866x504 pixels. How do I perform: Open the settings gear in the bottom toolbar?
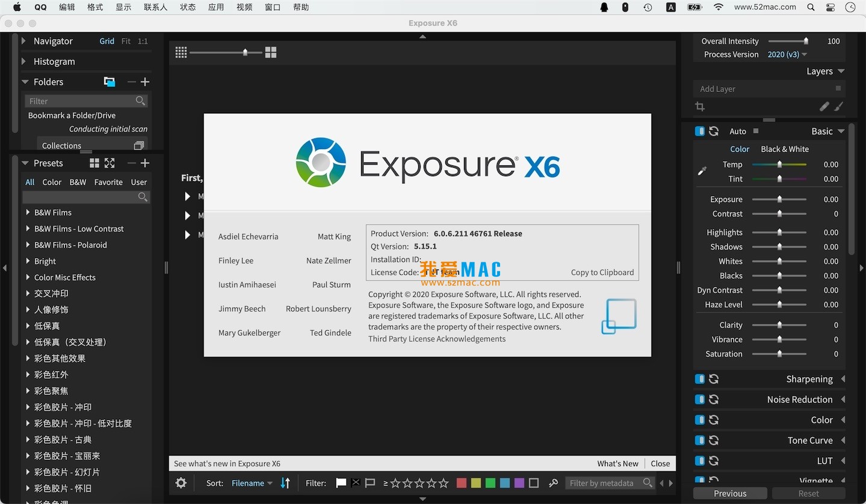180,483
